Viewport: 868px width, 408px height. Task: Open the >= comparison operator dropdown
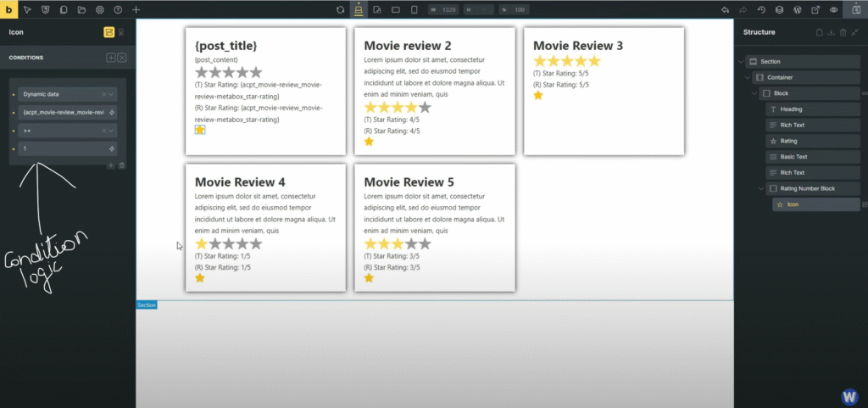point(67,131)
